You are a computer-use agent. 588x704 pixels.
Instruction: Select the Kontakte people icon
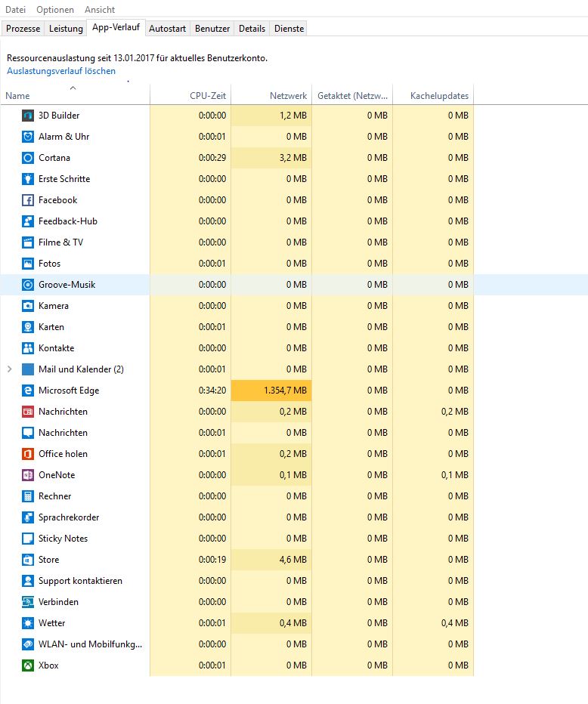click(28, 348)
